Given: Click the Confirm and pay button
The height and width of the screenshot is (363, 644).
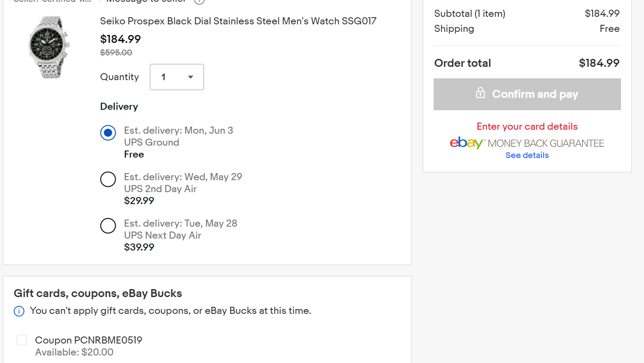Looking at the screenshot, I should [x=527, y=94].
